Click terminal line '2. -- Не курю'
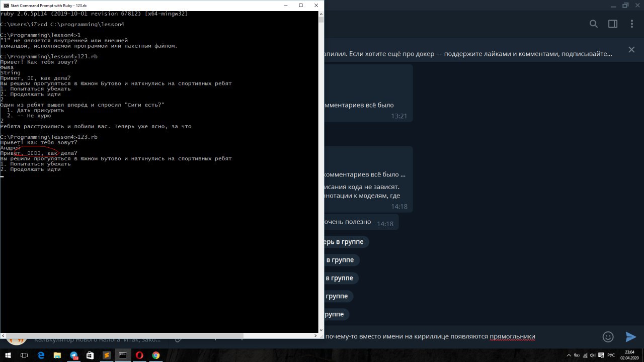 coord(29,116)
